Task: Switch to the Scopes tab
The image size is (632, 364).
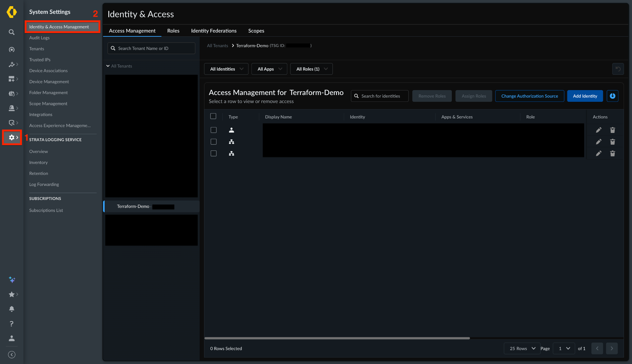Action: point(256,31)
